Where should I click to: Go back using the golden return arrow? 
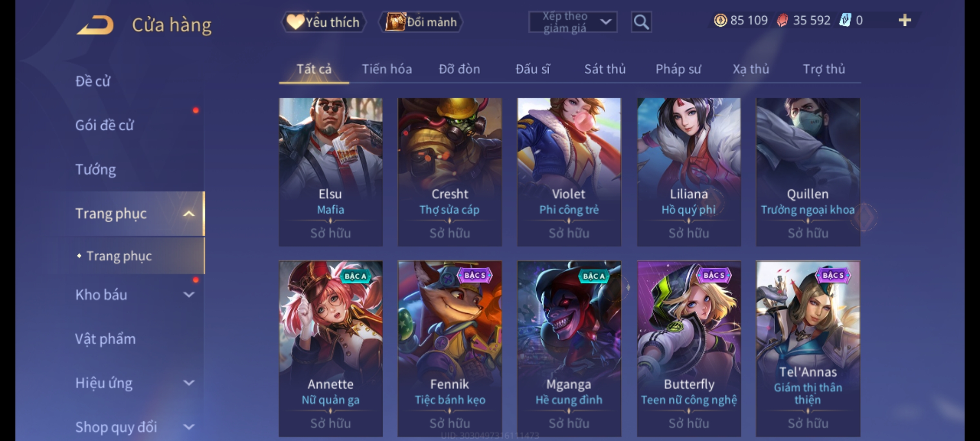(95, 25)
